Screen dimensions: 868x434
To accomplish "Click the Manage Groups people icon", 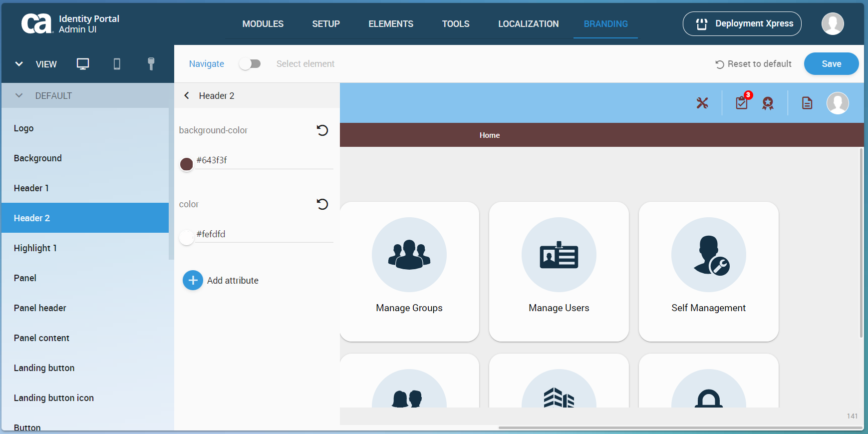I will pyautogui.click(x=409, y=255).
